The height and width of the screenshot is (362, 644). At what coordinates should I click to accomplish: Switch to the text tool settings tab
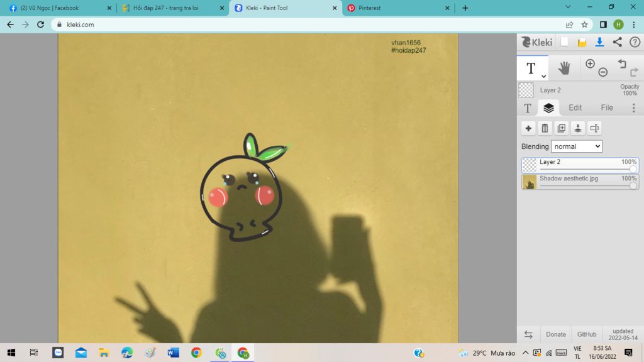pyautogui.click(x=528, y=108)
